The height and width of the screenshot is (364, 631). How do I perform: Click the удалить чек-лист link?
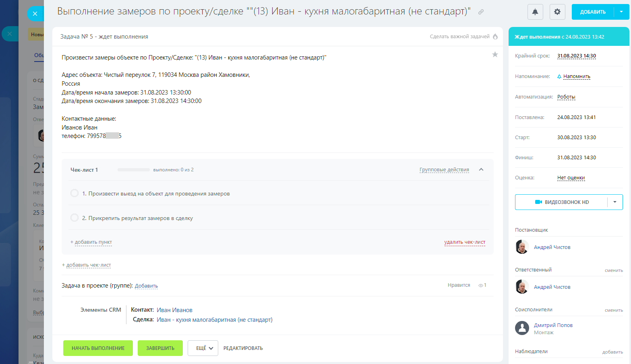coord(465,242)
